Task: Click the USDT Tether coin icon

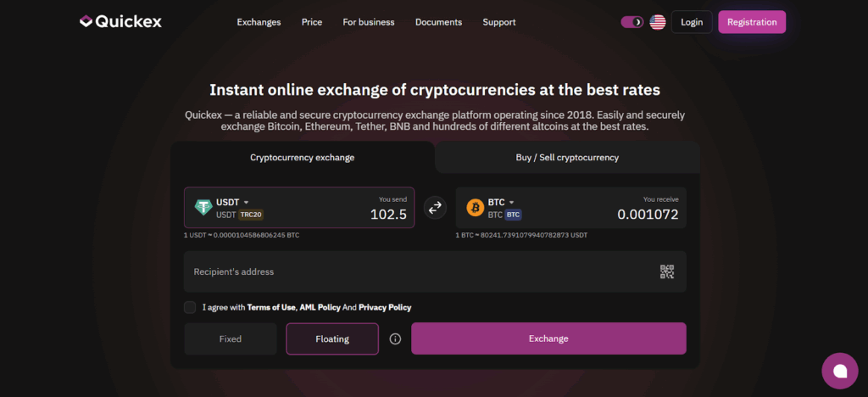Action: tap(203, 208)
